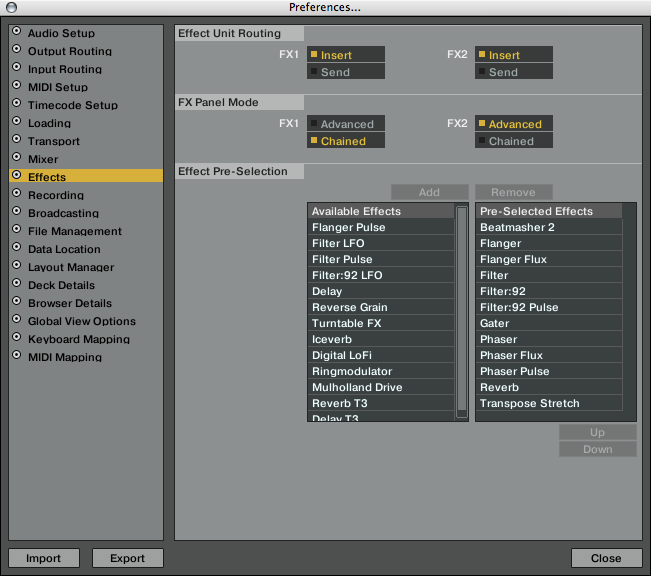Image resolution: width=651 pixels, height=576 pixels.
Task: Click the Available Effects list scrollbar
Action: (x=462, y=310)
